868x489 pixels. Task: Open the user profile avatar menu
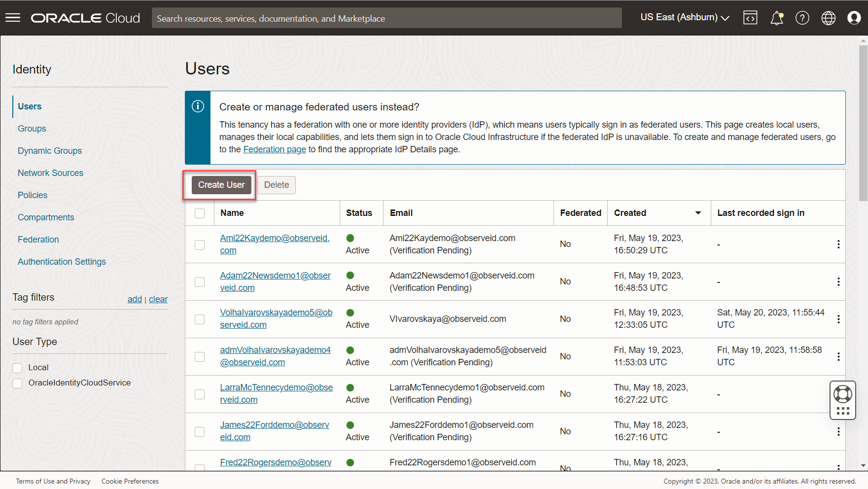854,18
